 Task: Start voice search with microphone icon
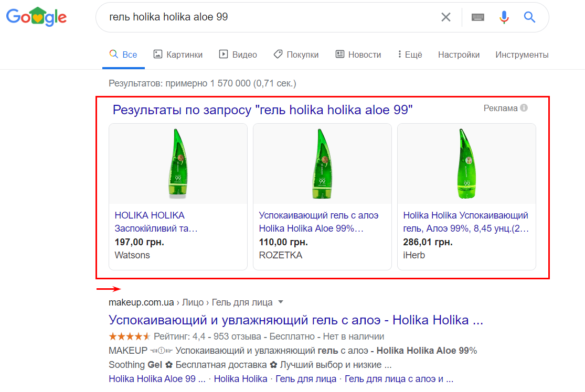coord(504,17)
